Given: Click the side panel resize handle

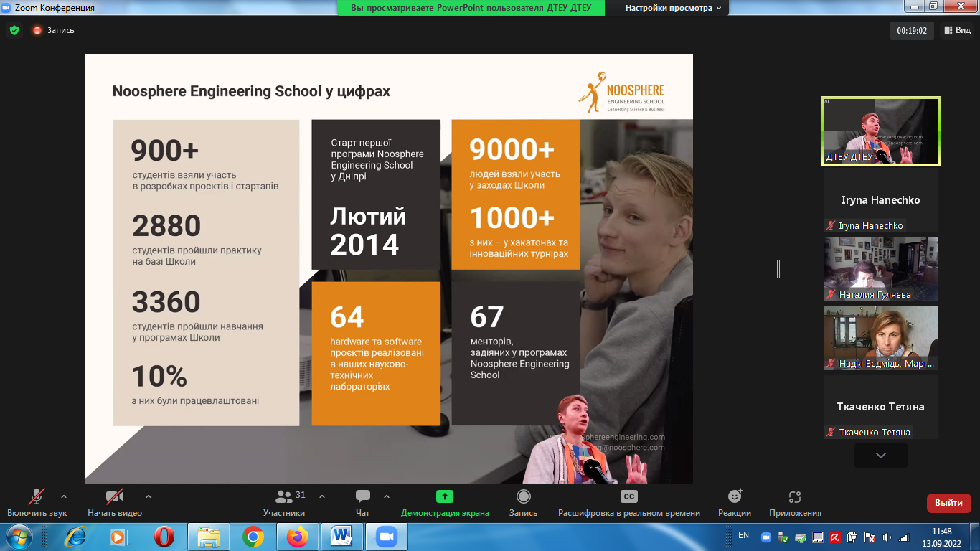Looking at the screenshot, I should click(778, 268).
